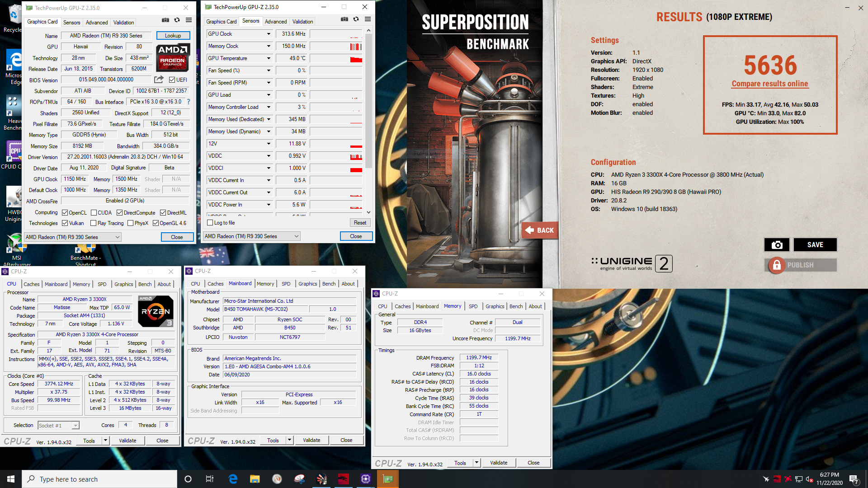Open Task View on taskbar

210,479
